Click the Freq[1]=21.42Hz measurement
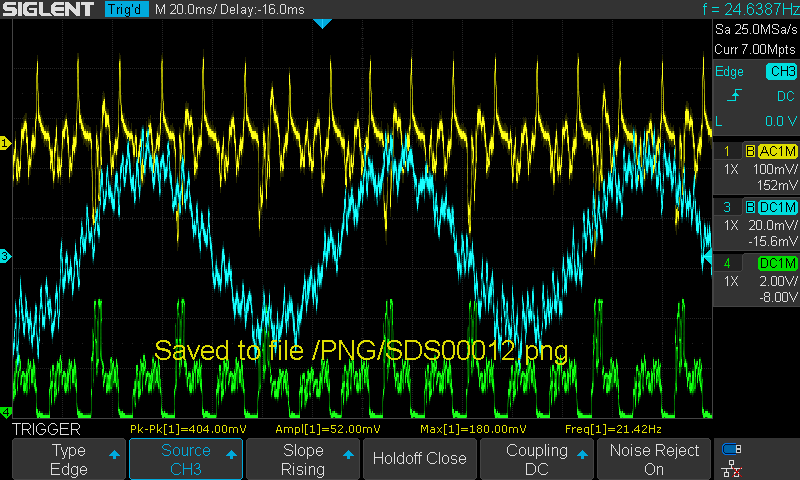This screenshot has width=800, height=480. click(613, 429)
